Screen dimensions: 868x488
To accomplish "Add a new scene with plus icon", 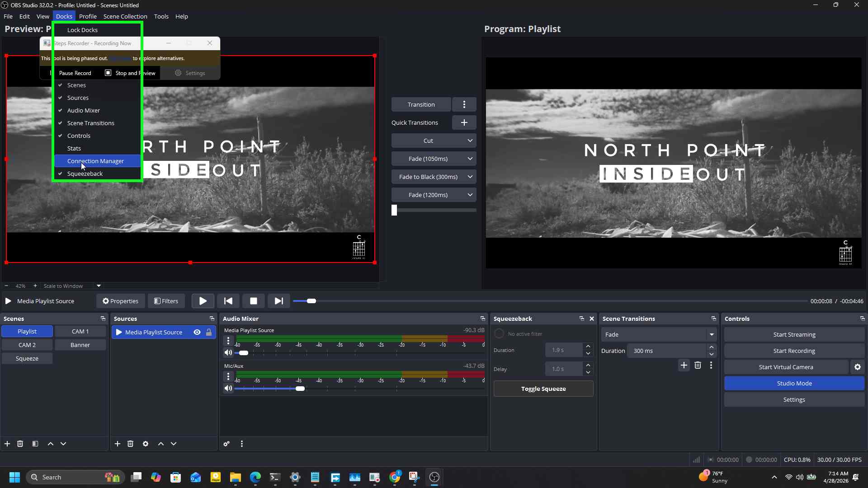I will pos(7,444).
